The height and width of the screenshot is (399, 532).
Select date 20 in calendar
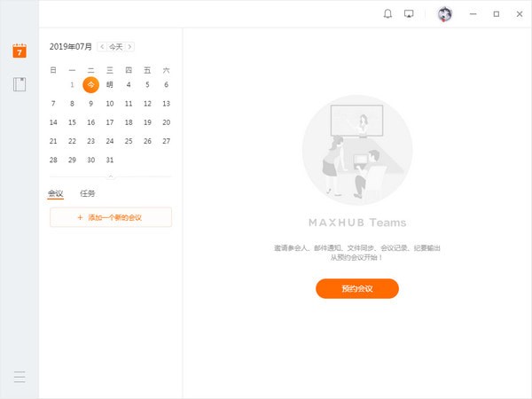167,122
